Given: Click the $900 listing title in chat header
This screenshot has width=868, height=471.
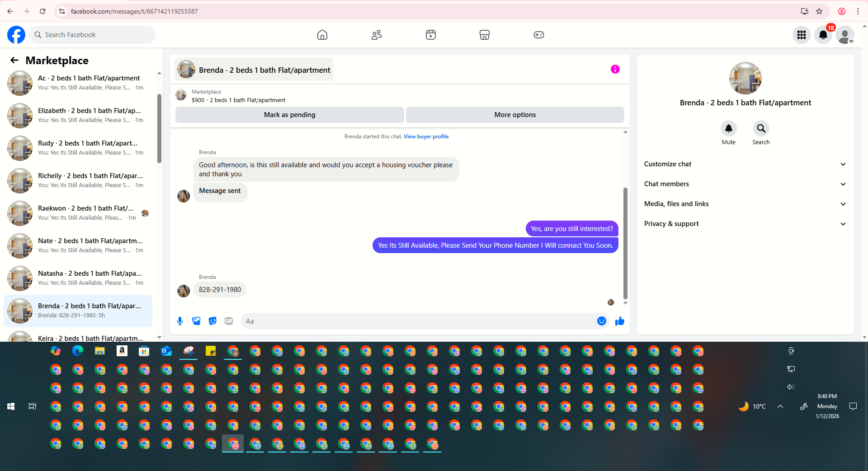Looking at the screenshot, I should pos(238,100).
